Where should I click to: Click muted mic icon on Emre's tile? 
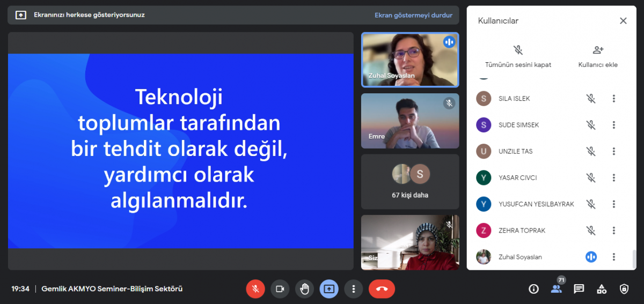[449, 103]
